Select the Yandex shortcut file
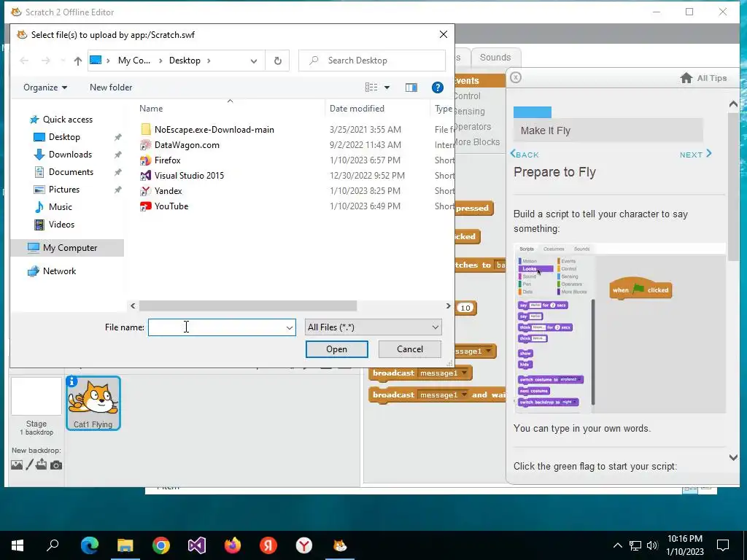Image resolution: width=747 pixels, height=560 pixels. (169, 190)
